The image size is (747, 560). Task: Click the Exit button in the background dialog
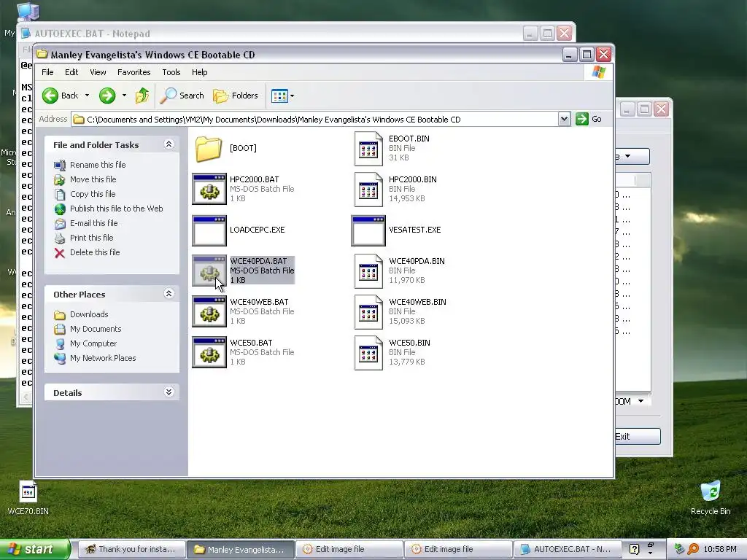point(638,437)
